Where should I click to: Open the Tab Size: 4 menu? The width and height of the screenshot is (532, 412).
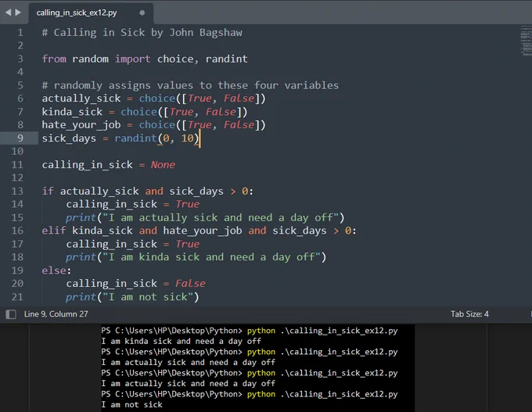pyautogui.click(x=469, y=314)
